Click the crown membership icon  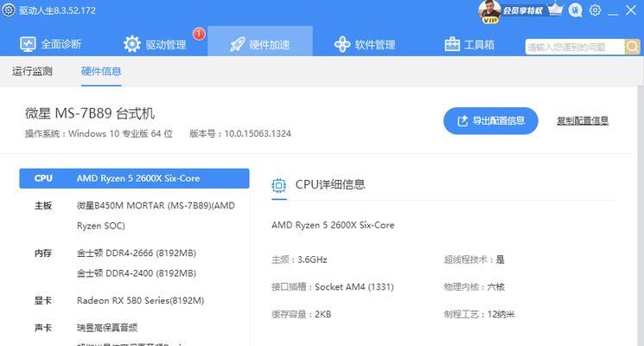(555, 10)
